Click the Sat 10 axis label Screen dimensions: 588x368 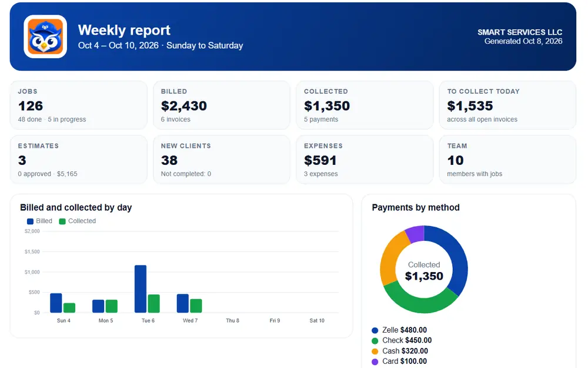(x=317, y=321)
